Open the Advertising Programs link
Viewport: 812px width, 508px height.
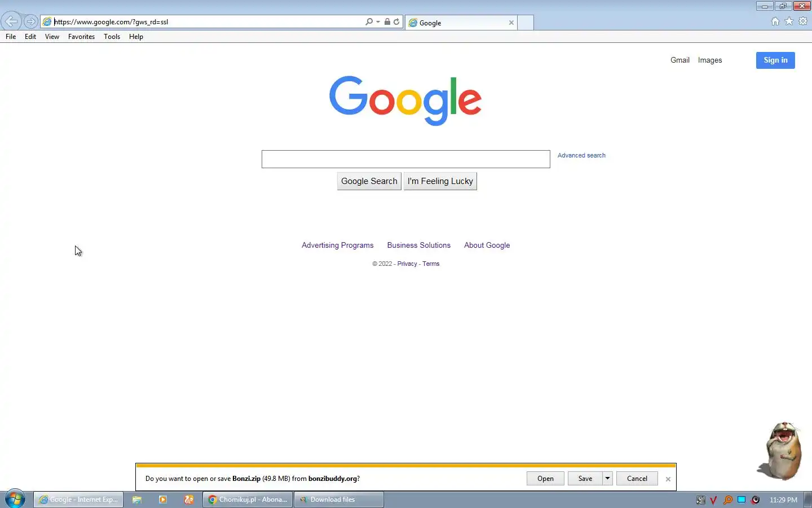[337, 246]
